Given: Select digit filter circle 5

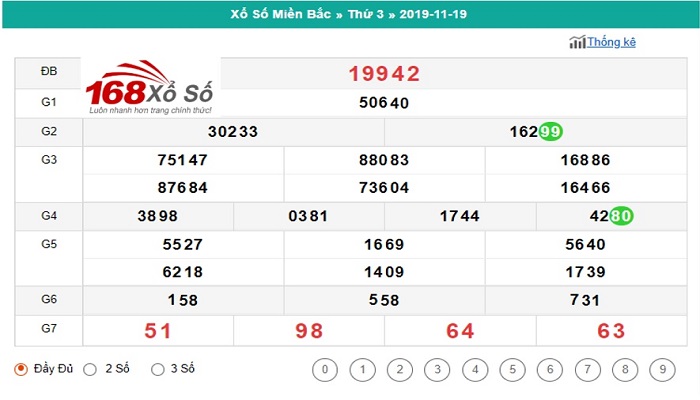Looking at the screenshot, I should click(x=509, y=370).
